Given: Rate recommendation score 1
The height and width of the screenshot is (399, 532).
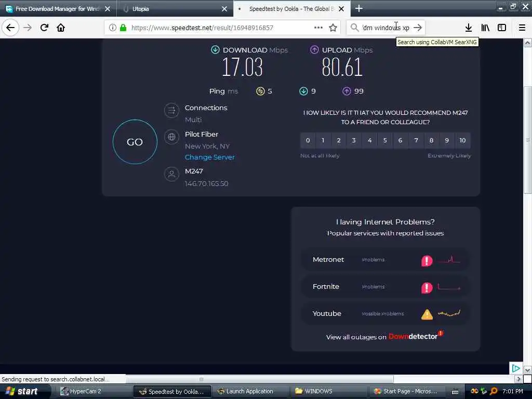Looking at the screenshot, I should pos(323,140).
